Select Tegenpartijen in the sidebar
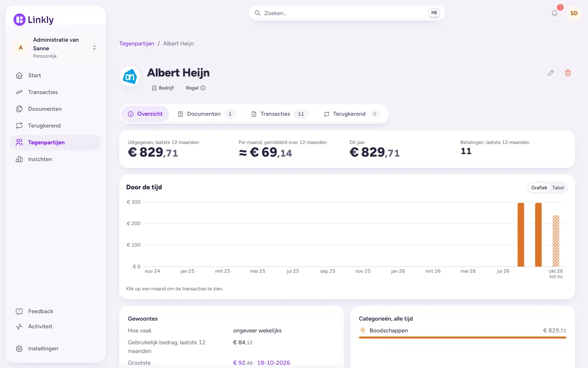The image size is (588, 368). point(56,142)
